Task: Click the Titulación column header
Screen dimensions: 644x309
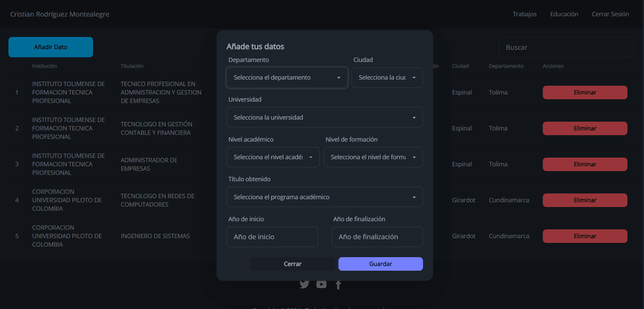Action: click(x=132, y=66)
